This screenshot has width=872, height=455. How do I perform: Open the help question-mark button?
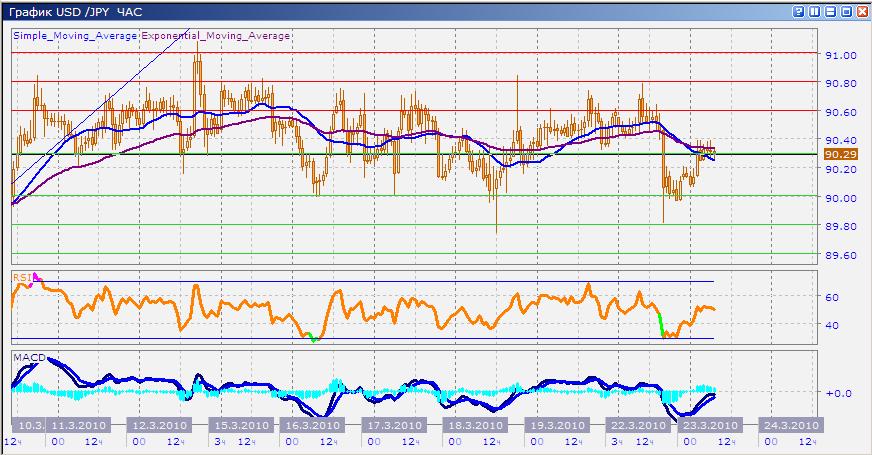[x=799, y=12]
